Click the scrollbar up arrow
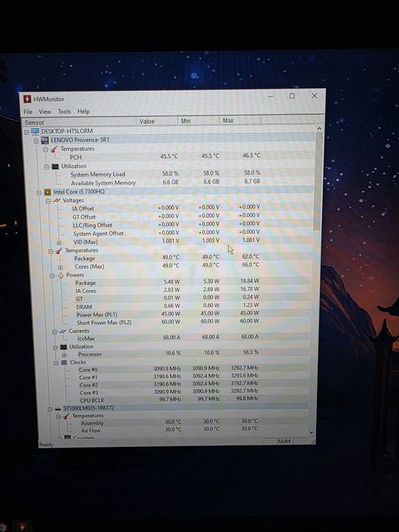This screenshot has height=532, width=399. [319, 128]
